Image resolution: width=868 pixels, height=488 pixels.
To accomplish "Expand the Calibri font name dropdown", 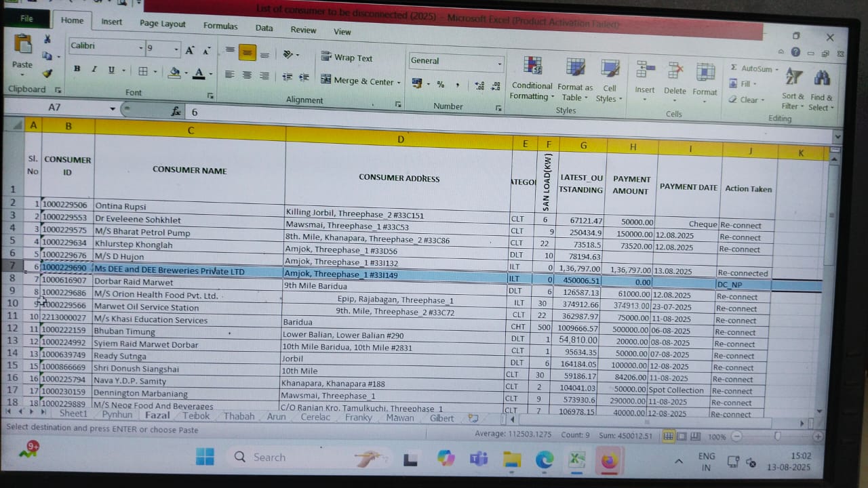I will [141, 47].
